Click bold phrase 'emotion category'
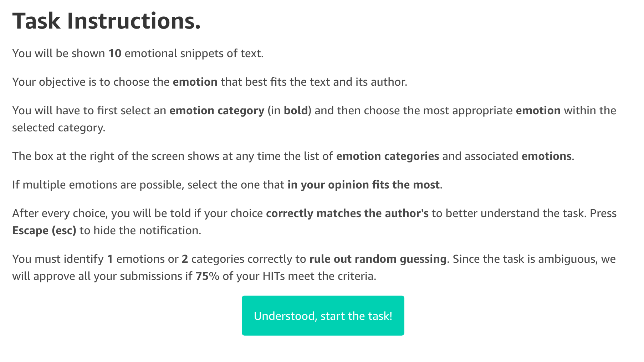Image resolution: width=644 pixels, height=362 pixels. 217,111
